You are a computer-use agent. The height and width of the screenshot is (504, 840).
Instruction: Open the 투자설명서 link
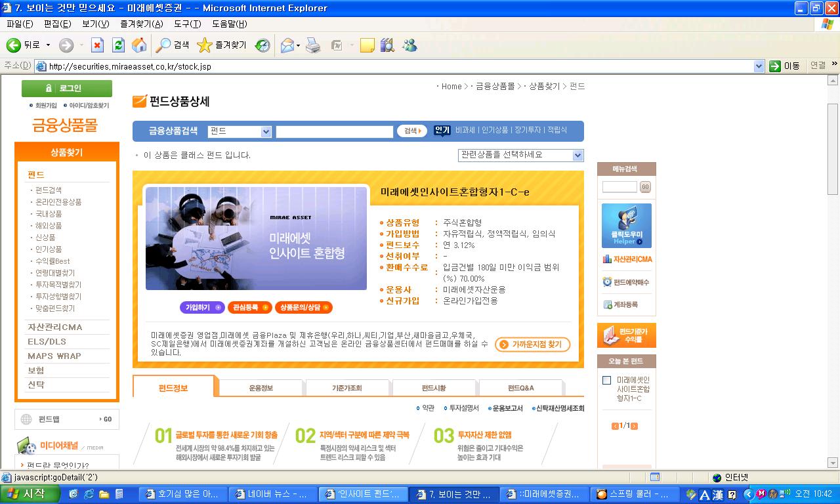(x=463, y=408)
